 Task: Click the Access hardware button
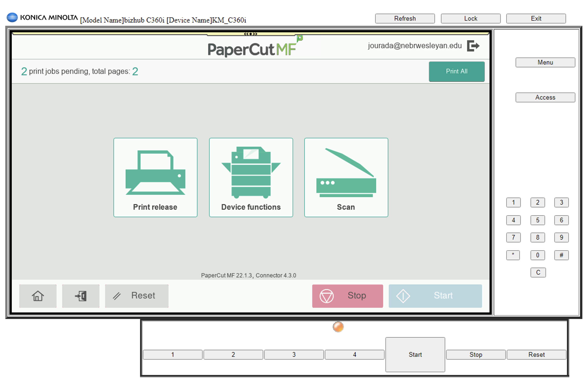545,97
